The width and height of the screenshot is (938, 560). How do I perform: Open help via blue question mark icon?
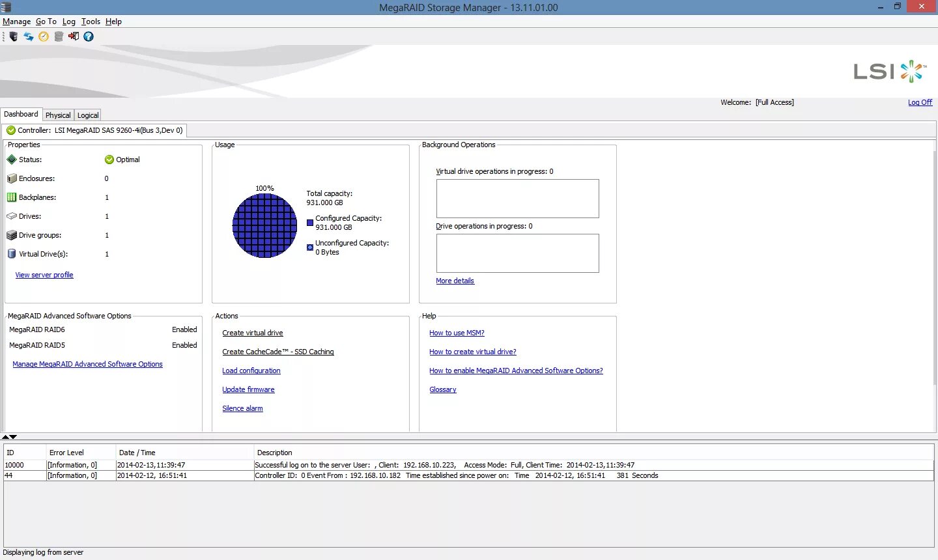(89, 36)
